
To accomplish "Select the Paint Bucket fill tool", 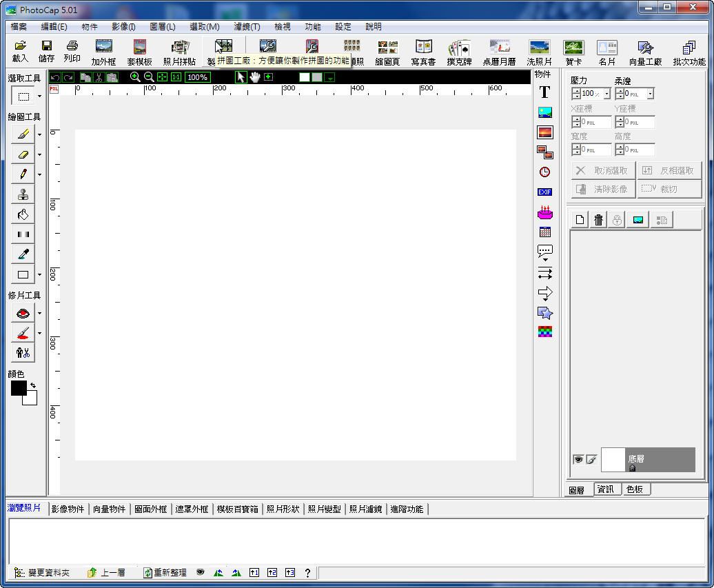I will (x=23, y=214).
